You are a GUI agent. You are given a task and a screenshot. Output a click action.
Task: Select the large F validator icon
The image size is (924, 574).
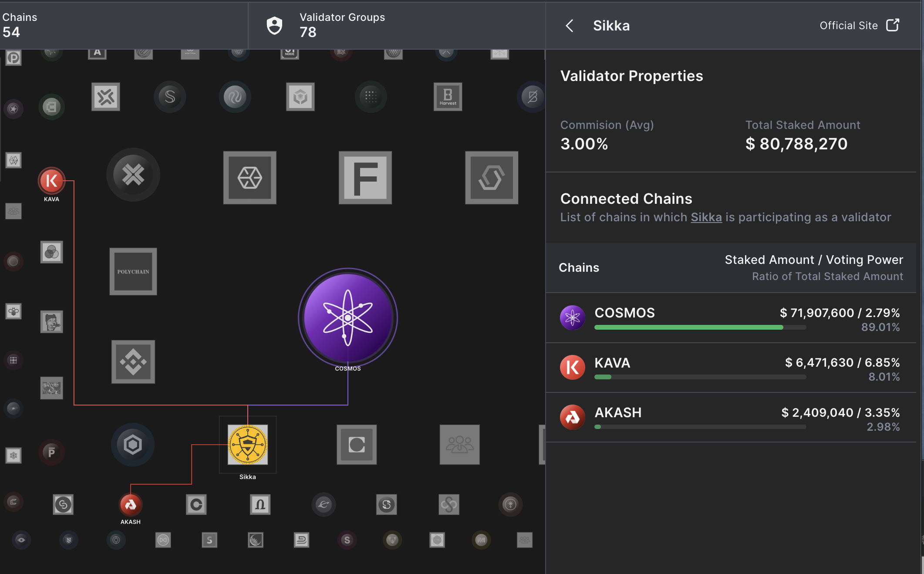point(365,178)
